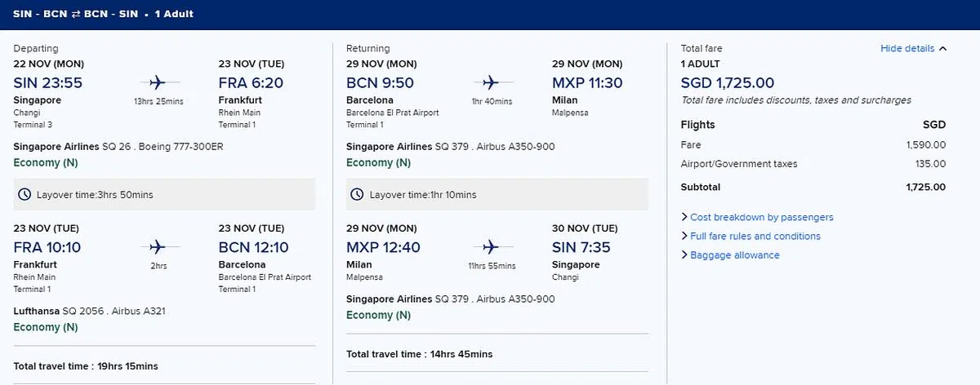This screenshot has width=980, height=385.
Task: Click the plane icon between FRA and BCN
Action: point(158,246)
